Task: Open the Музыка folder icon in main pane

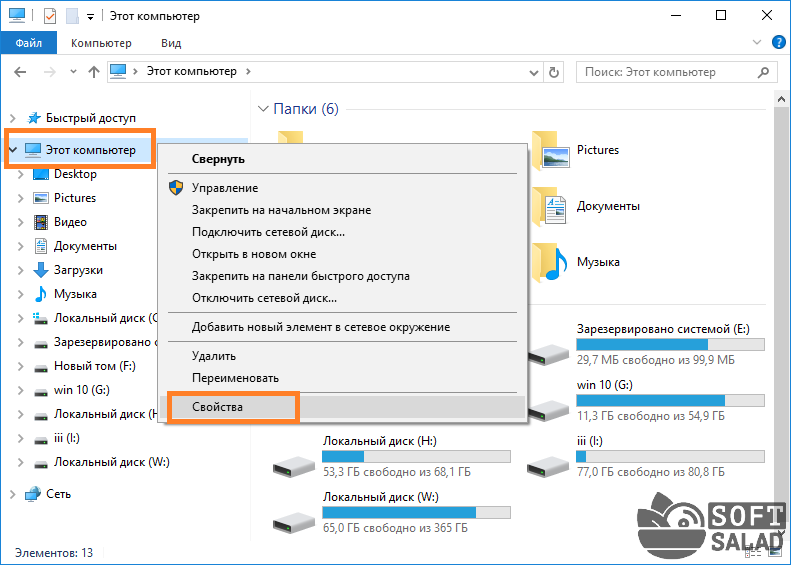Action: 550,262
